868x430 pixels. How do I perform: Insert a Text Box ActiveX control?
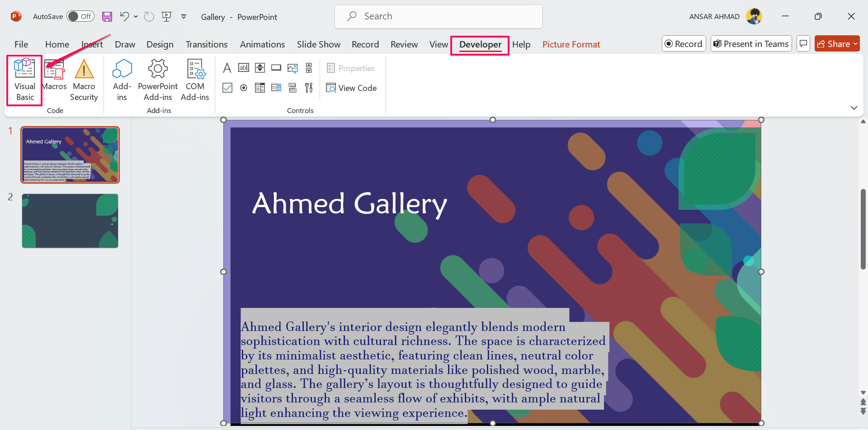point(244,68)
